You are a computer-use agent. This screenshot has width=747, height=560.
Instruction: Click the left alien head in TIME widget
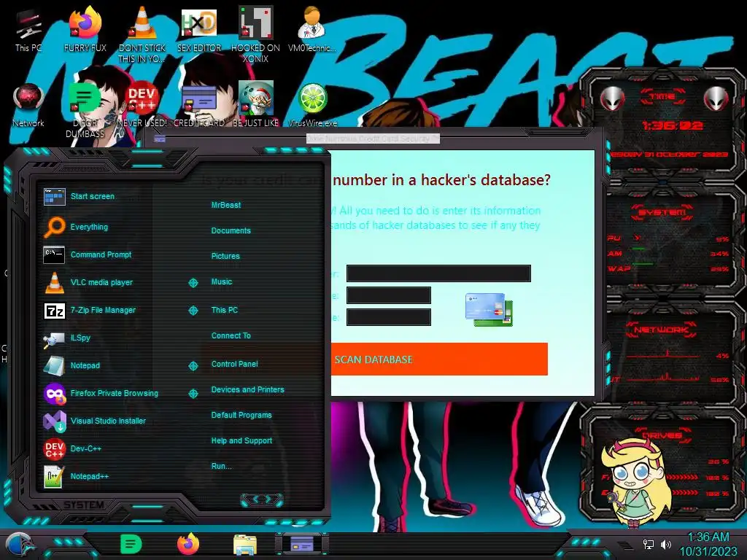tap(612, 99)
